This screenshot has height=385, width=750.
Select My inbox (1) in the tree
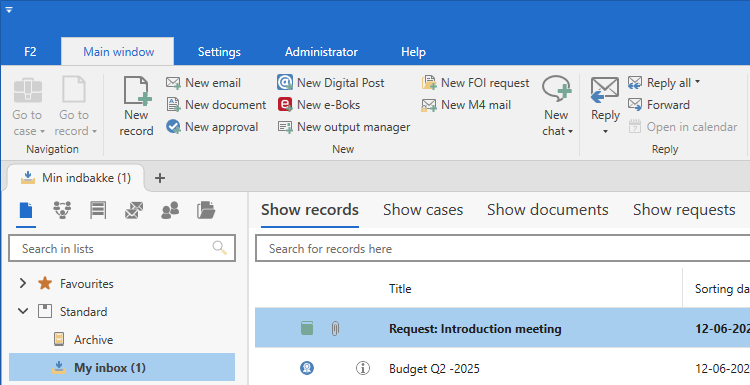tap(122, 367)
